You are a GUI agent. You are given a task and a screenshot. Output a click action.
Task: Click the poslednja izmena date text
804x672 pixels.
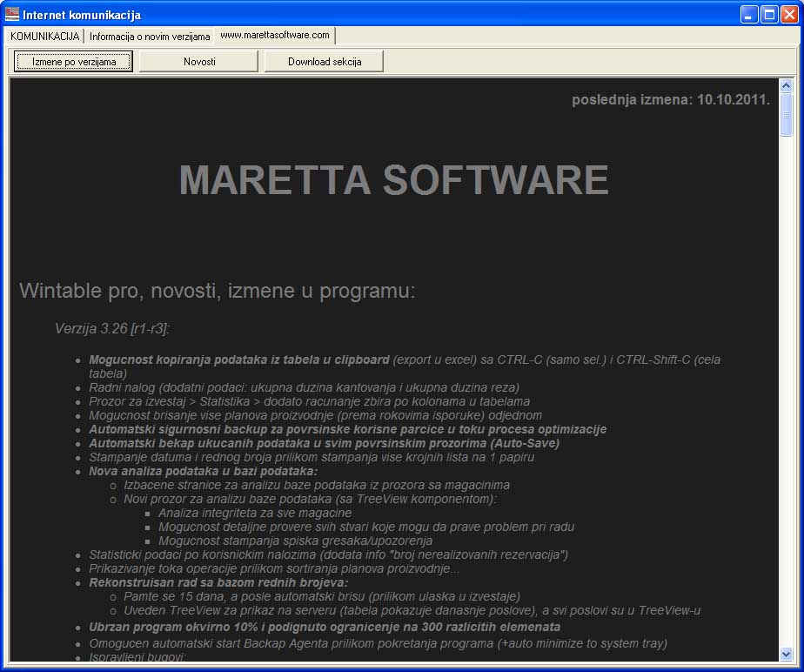point(670,99)
